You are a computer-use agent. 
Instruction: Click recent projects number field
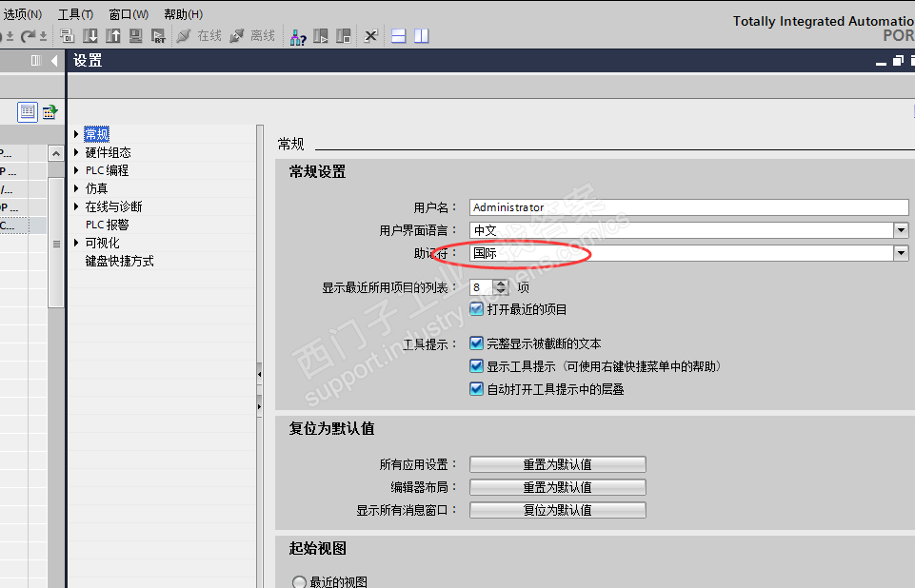pos(482,287)
